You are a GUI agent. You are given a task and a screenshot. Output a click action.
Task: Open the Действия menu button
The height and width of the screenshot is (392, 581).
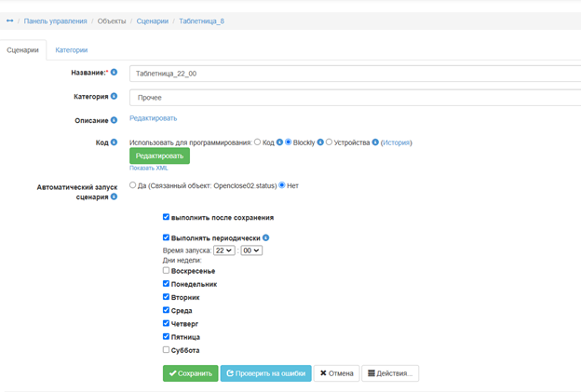click(x=390, y=373)
